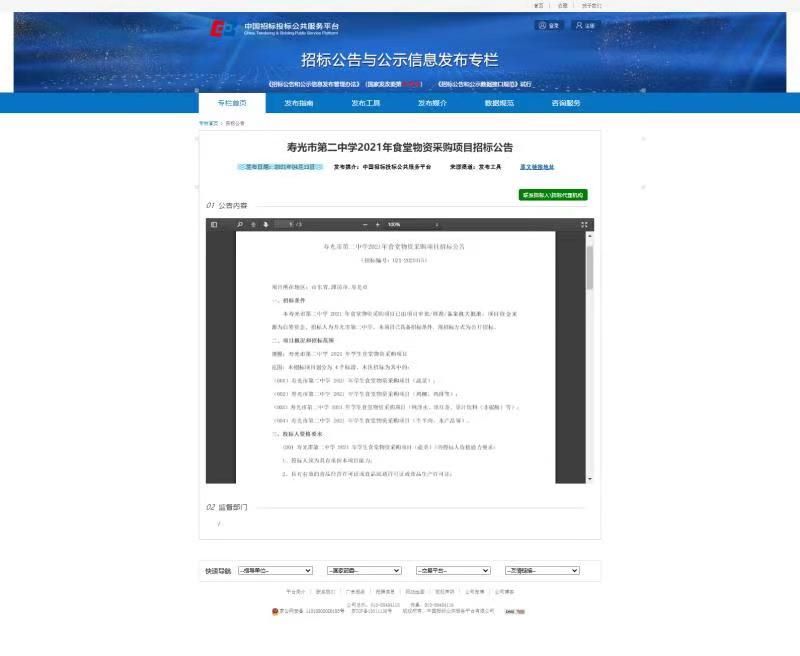Zoom out with the minus icon
This screenshot has height=656, width=800.
pos(365,225)
